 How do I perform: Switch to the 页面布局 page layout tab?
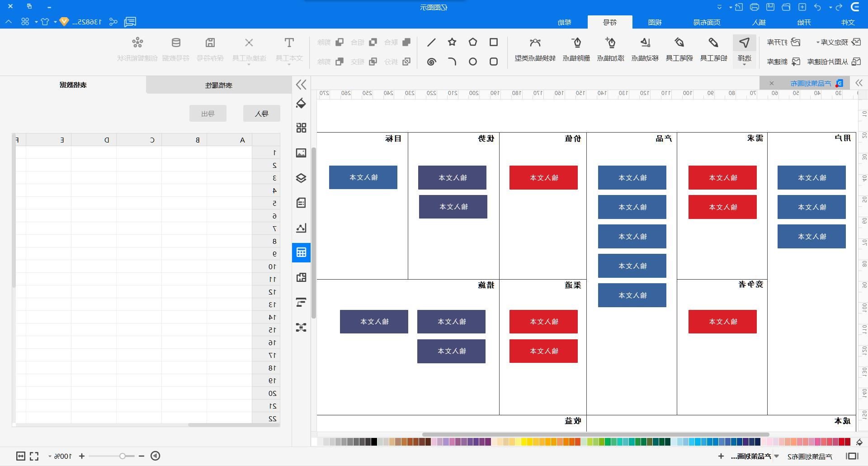tap(707, 22)
